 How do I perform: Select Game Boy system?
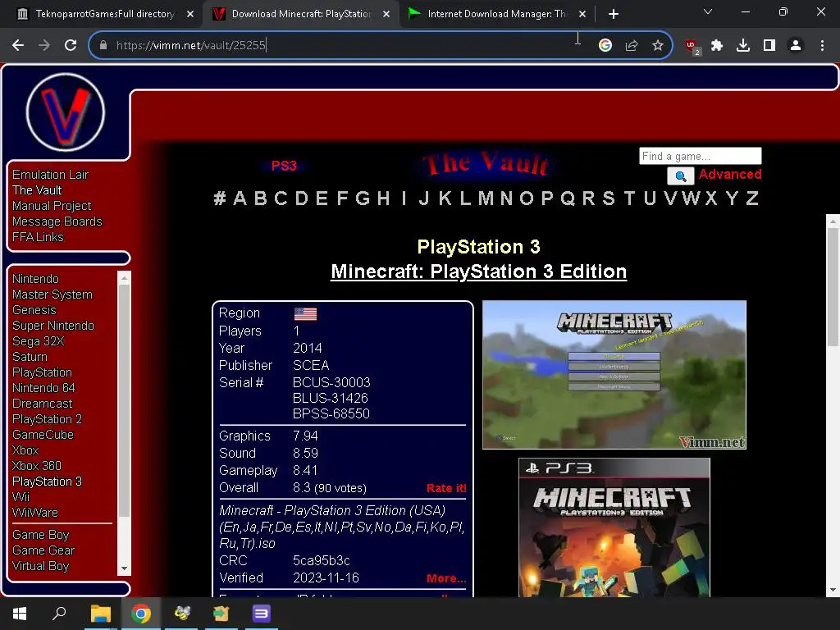coord(41,535)
